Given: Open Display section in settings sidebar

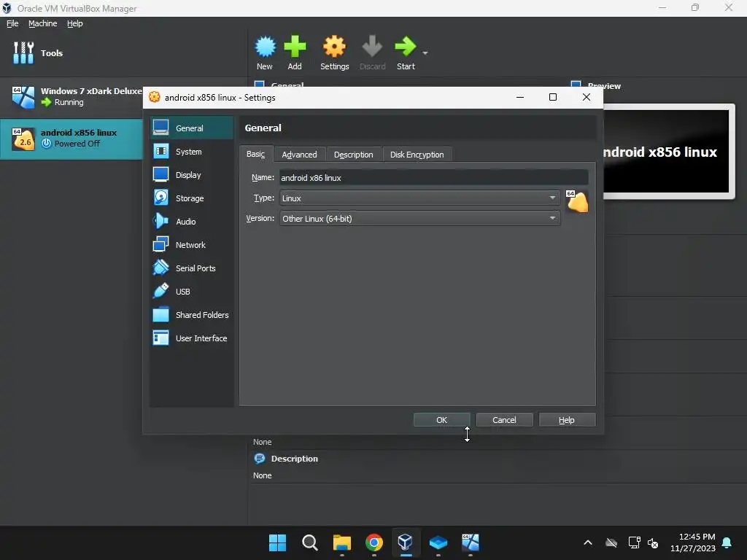Looking at the screenshot, I should (192, 175).
